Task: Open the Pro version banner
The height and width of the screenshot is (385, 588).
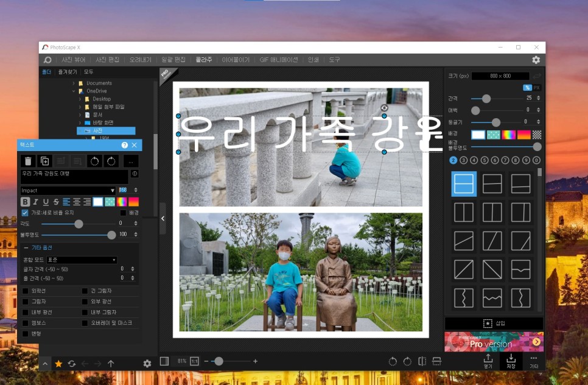Action: coord(494,342)
